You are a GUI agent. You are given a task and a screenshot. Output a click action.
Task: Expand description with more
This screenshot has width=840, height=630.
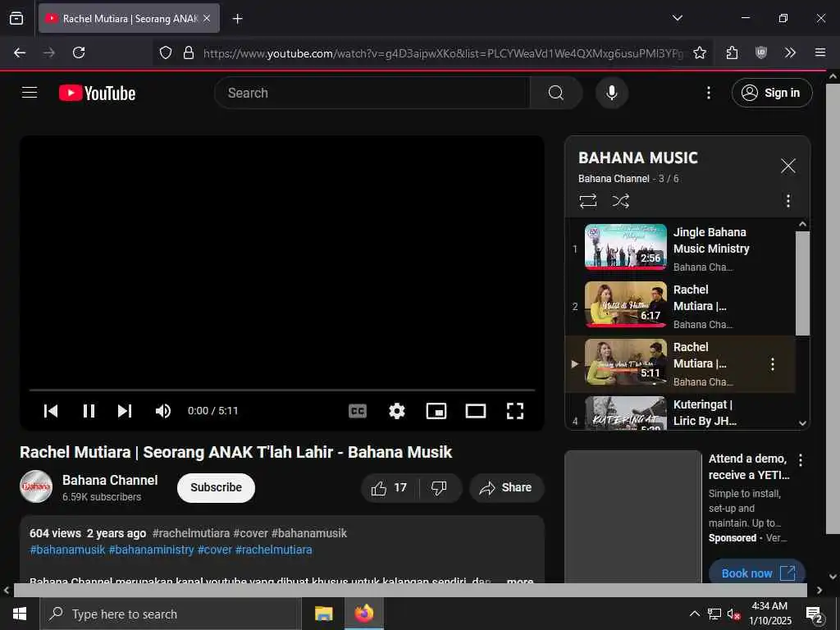click(x=519, y=580)
